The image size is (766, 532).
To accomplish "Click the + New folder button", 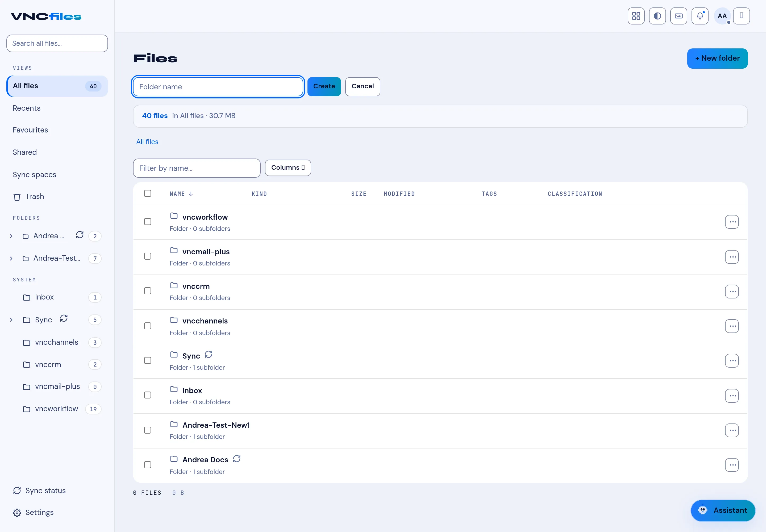I will click(717, 59).
